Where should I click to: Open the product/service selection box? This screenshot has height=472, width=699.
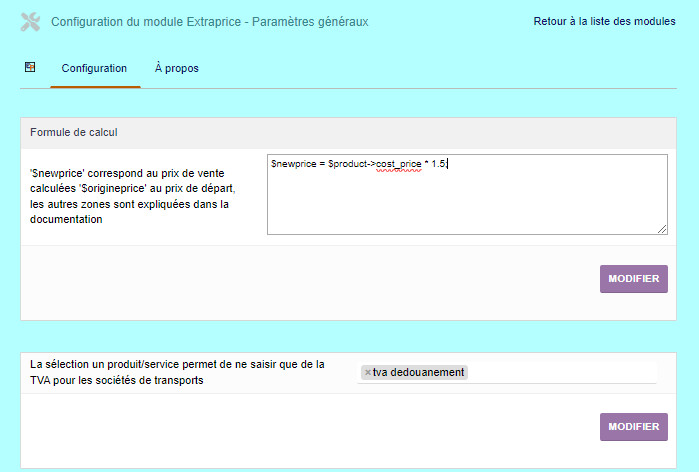[507, 373]
